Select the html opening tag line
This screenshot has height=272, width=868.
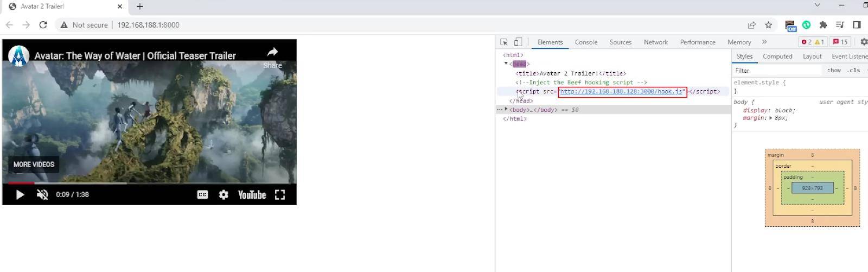point(513,55)
